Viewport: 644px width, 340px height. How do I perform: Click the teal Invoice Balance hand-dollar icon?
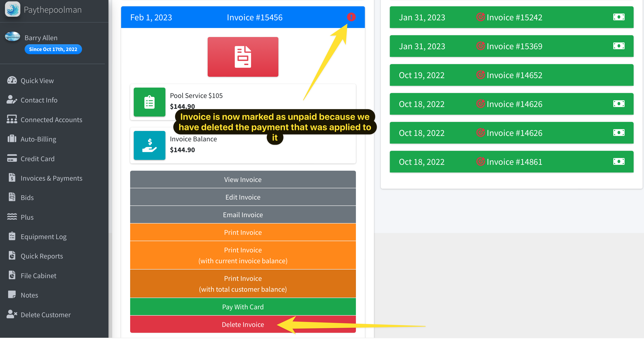[x=150, y=145]
